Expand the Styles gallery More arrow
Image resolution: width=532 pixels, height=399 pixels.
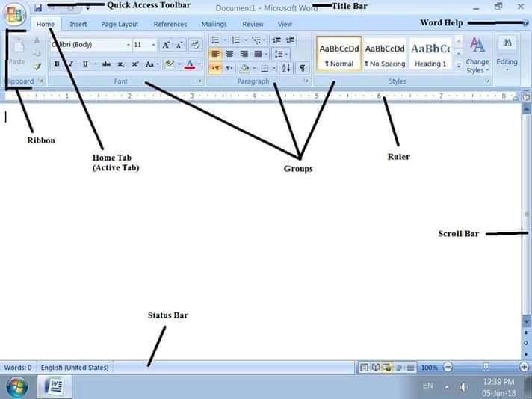point(458,65)
